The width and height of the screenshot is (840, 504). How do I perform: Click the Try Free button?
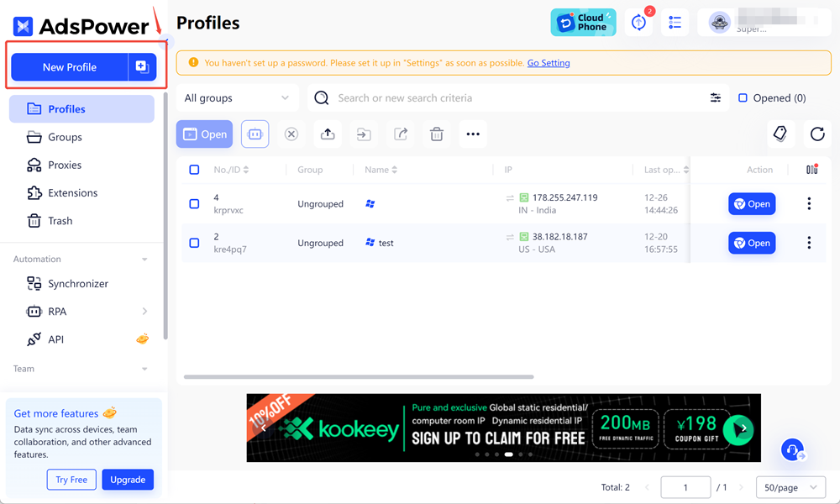coord(71,480)
